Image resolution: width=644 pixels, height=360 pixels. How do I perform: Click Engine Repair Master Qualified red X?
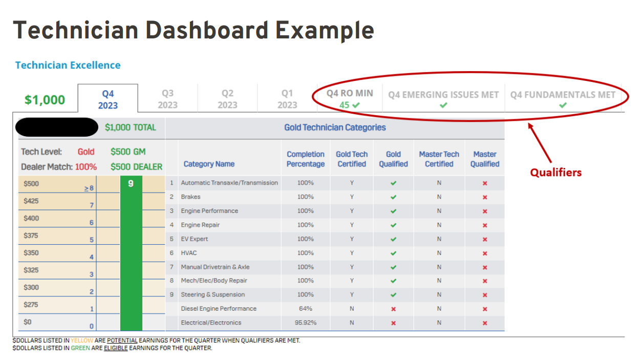tap(484, 225)
